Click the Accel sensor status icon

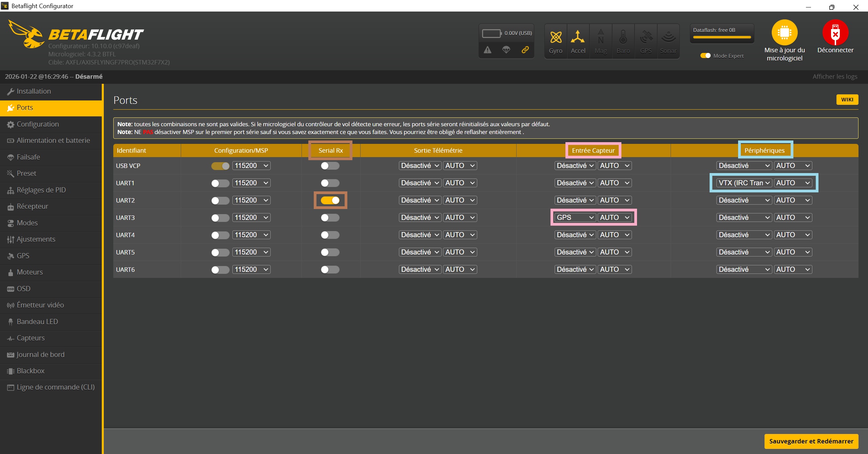point(578,38)
